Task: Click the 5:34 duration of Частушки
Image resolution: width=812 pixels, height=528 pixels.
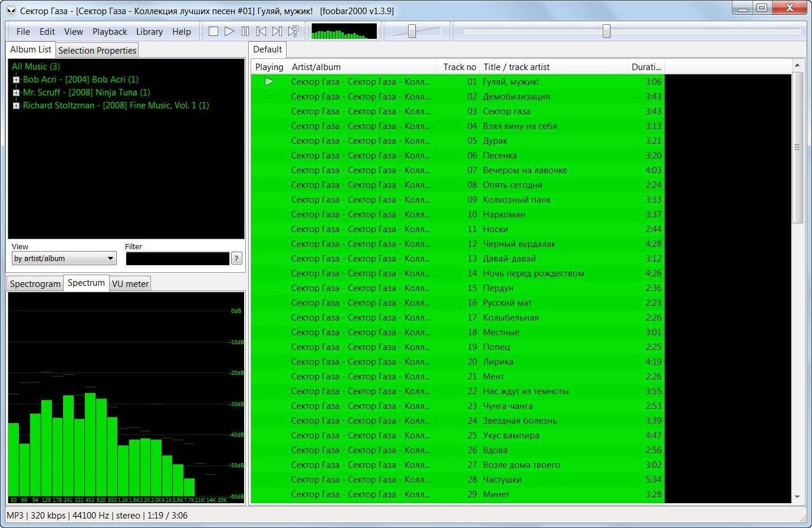Action: point(653,480)
